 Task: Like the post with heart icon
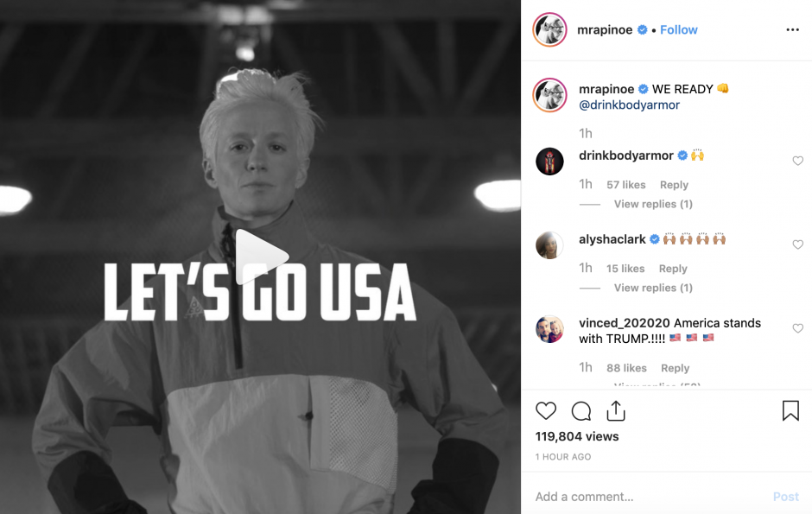pyautogui.click(x=546, y=411)
